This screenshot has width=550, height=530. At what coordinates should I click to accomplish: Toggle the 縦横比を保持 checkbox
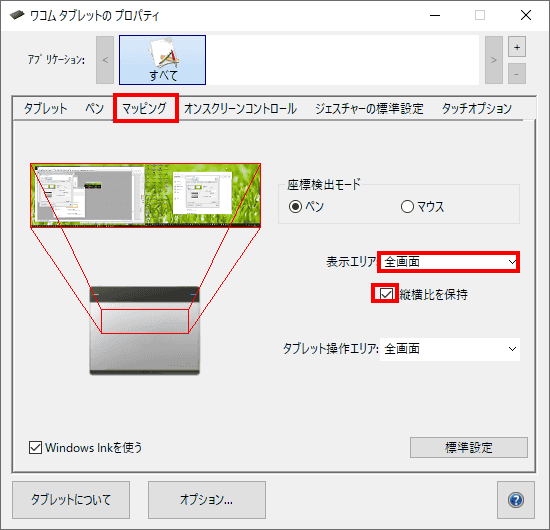[x=386, y=294]
